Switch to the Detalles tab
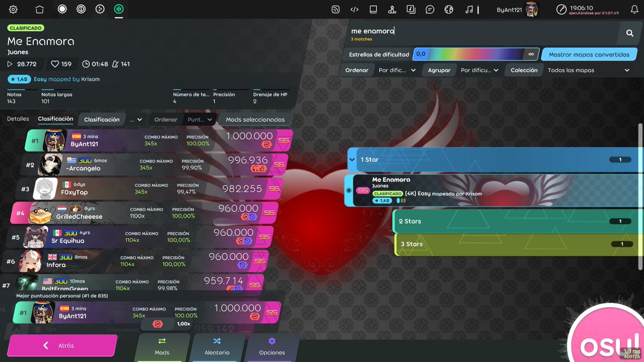The image size is (644, 362). tap(18, 119)
